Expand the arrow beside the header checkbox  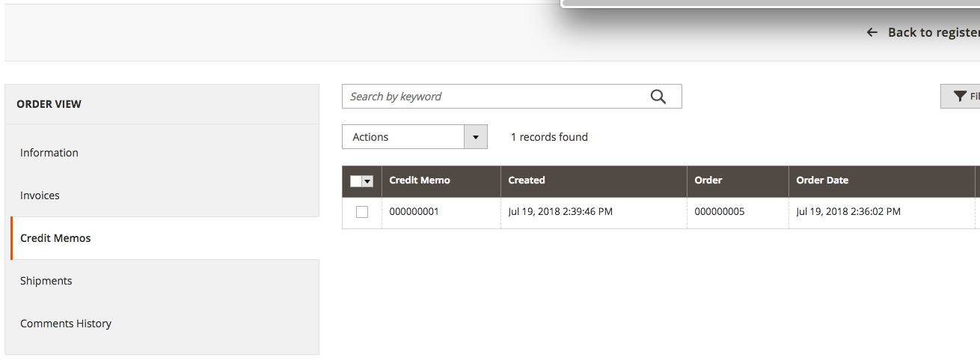(367, 181)
